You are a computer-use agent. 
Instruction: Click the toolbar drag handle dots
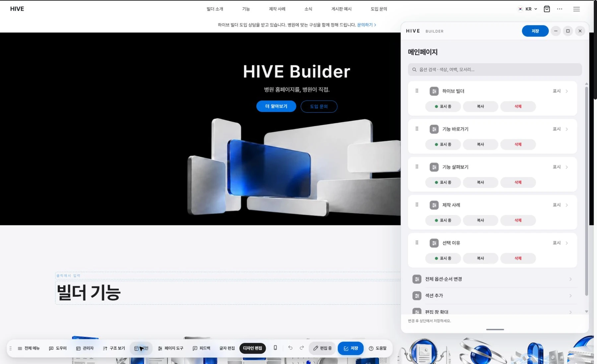11,348
